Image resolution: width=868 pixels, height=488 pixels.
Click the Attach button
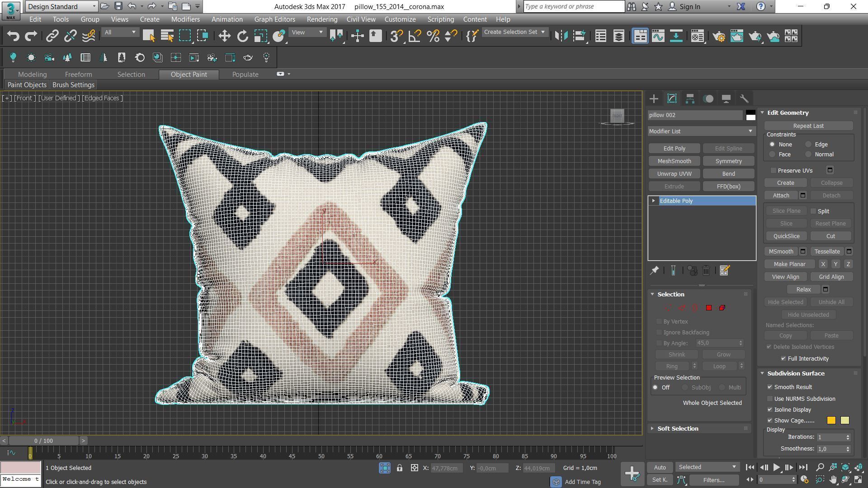(781, 196)
